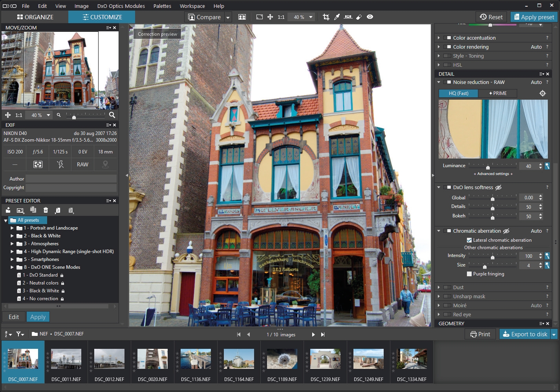
Task: Open the main toolbar zoom percentage dropdown
Action: [311, 17]
